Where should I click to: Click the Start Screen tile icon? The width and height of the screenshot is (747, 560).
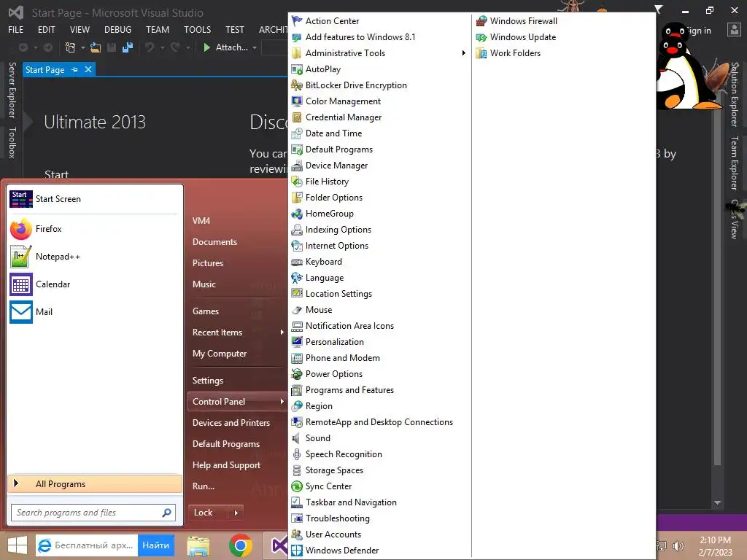(x=21, y=199)
